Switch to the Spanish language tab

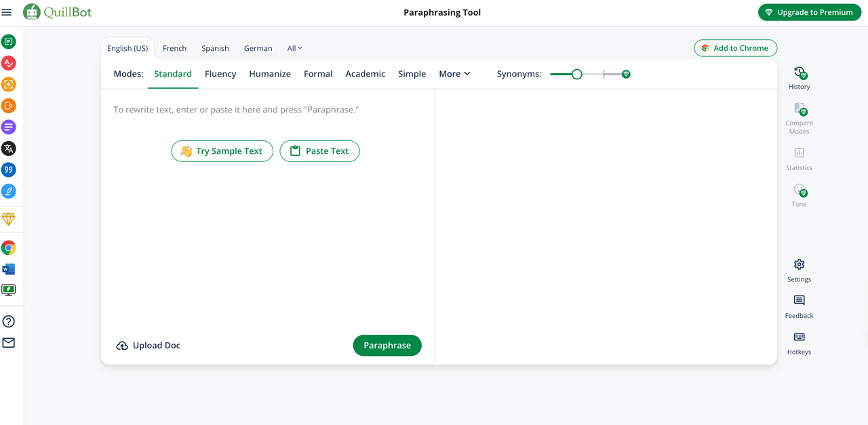(215, 48)
